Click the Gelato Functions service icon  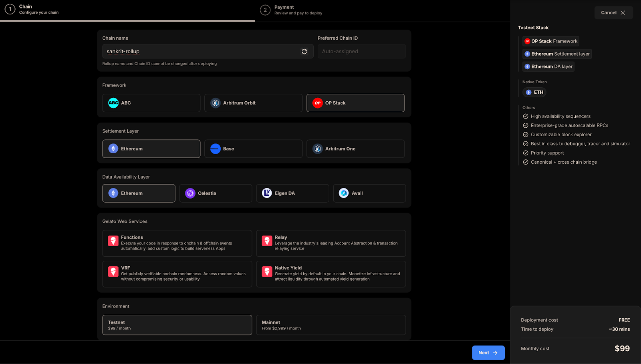pos(113,241)
